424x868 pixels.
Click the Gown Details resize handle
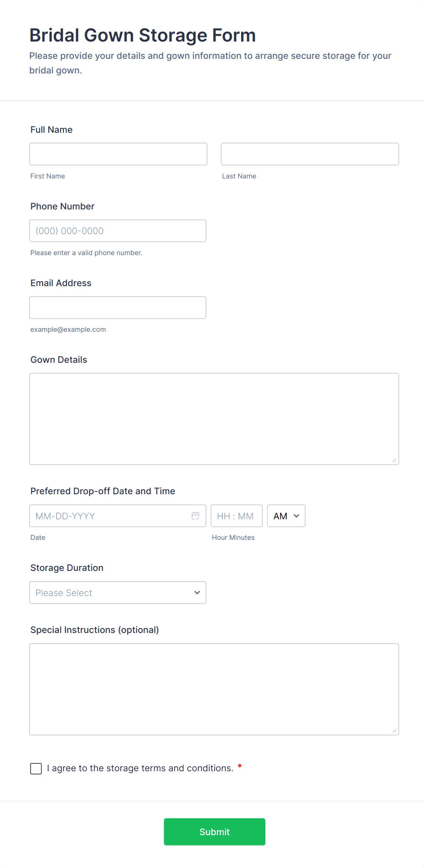pyautogui.click(x=394, y=460)
